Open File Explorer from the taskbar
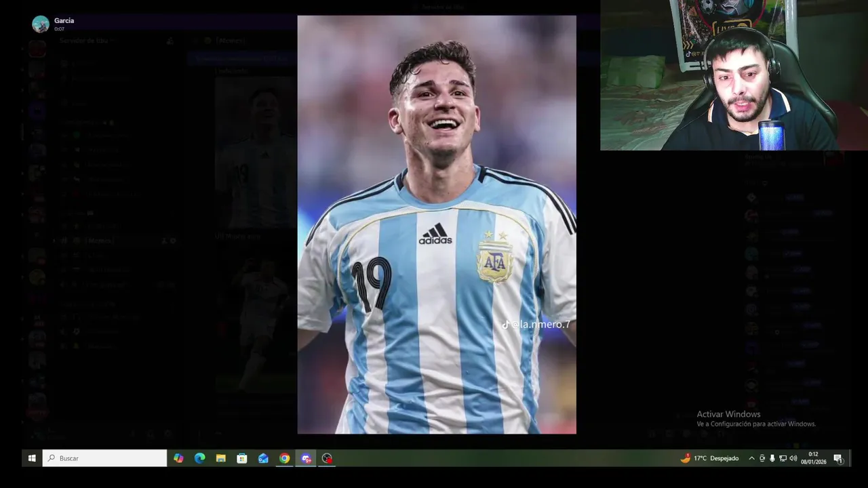 click(221, 458)
